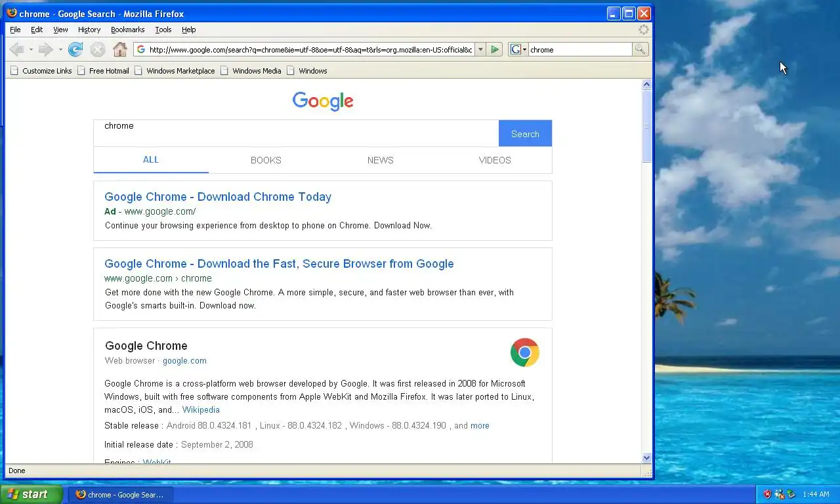
Task: Open the Windows Media bookmark
Action: [251, 71]
